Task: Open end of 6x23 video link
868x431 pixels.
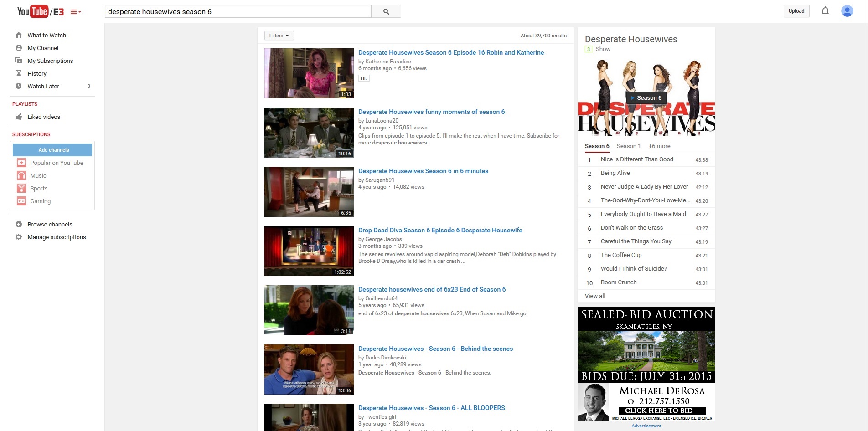Action: pyautogui.click(x=432, y=289)
